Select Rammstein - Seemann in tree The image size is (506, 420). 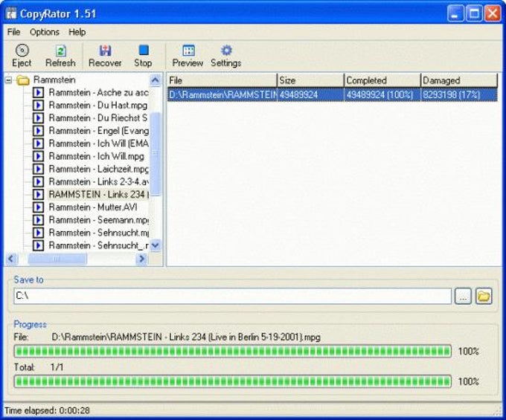(x=98, y=220)
